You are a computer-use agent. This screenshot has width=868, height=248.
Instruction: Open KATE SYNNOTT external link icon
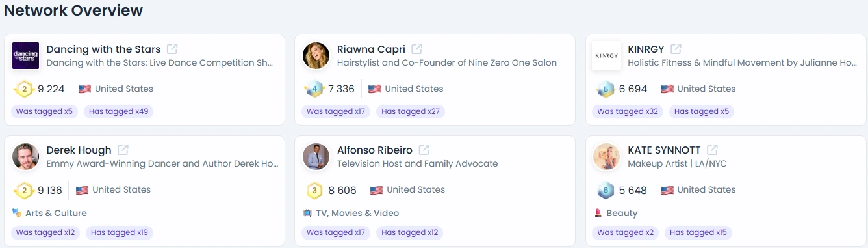712,150
